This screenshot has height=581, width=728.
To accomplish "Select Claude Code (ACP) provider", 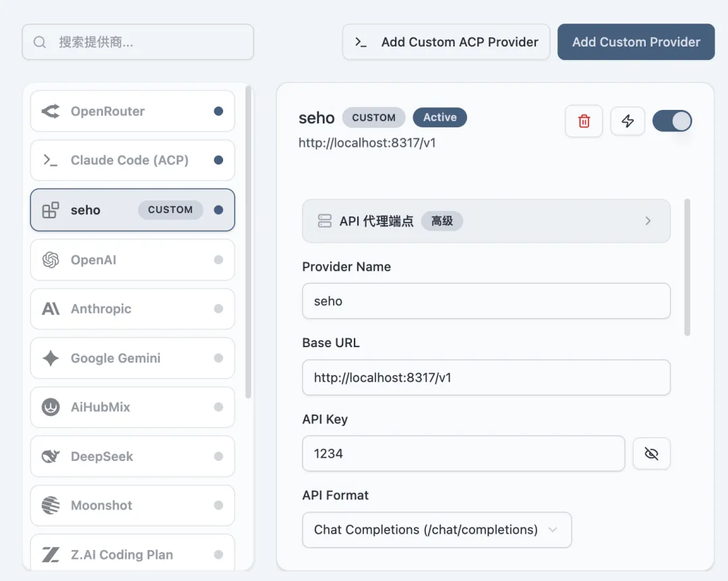I will coord(132,160).
